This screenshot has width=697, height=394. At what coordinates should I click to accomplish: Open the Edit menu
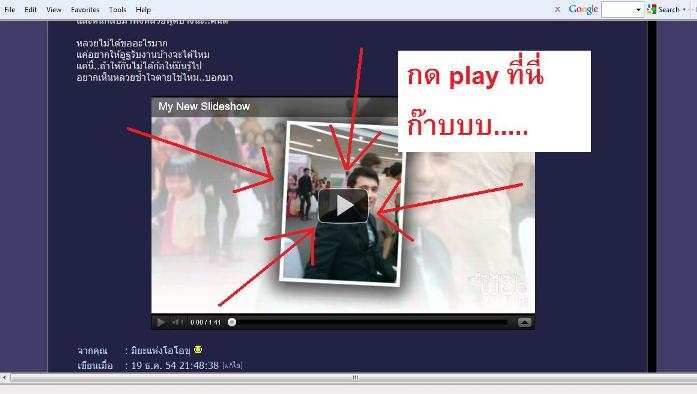[x=30, y=9]
